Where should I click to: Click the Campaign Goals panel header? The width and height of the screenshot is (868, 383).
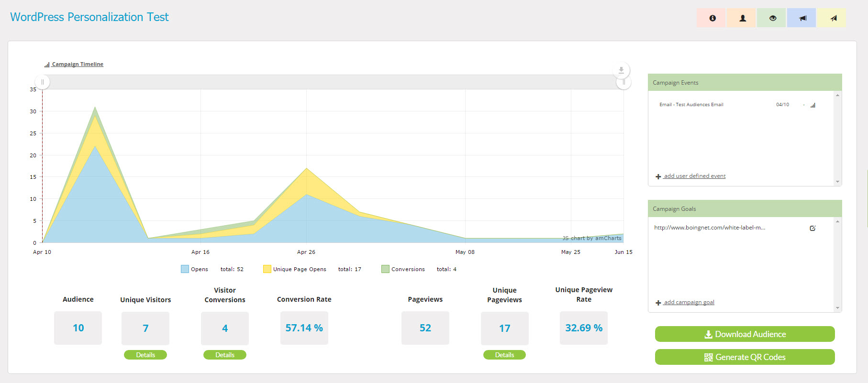745,208
